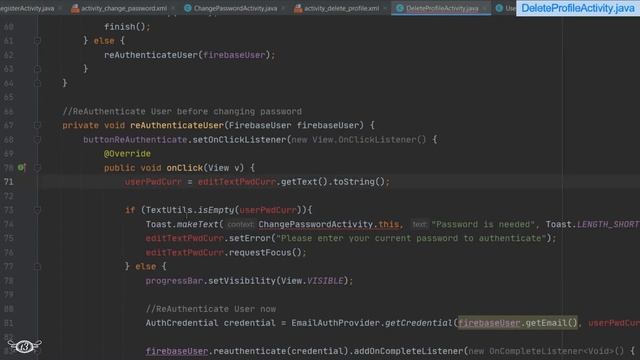Viewport: 640px width, 360px height.
Task: Open the ChangePasswordActivity.java tab
Action: tap(235, 8)
